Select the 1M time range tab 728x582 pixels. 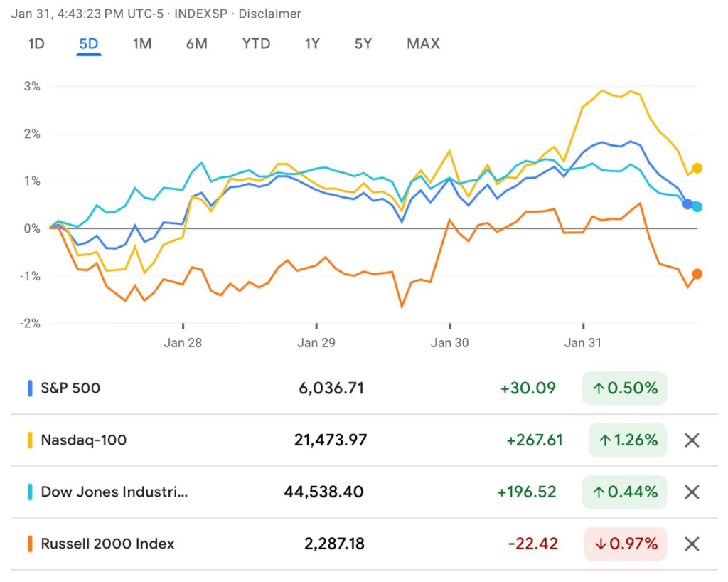coord(142,44)
